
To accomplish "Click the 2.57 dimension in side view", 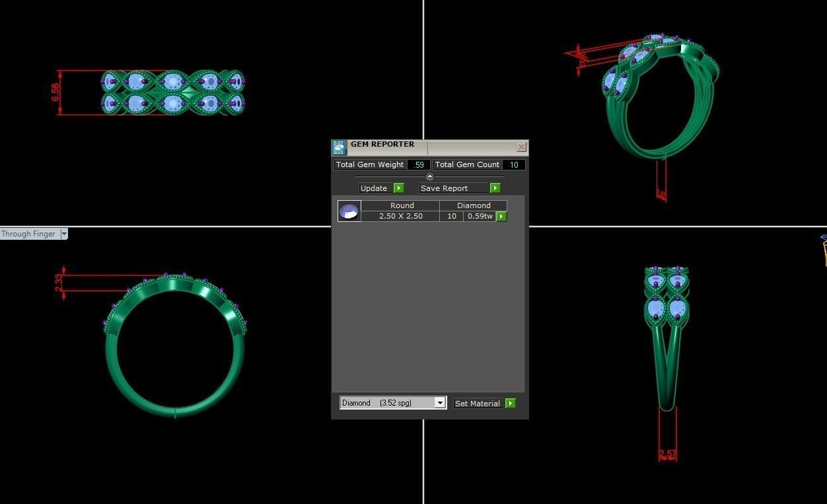I will pos(667,454).
